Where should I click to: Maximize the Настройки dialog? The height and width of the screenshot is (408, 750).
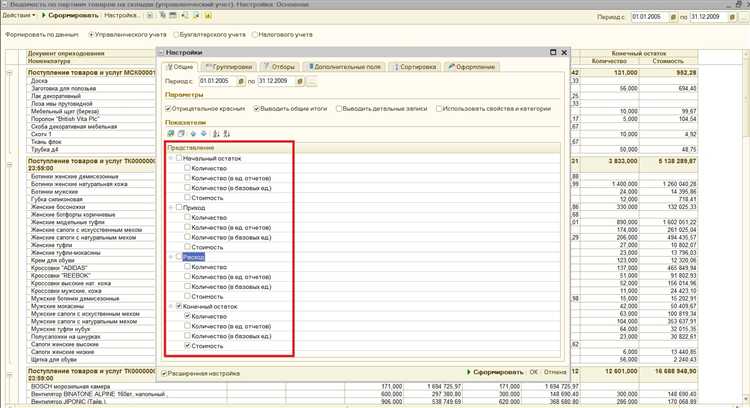(553, 52)
